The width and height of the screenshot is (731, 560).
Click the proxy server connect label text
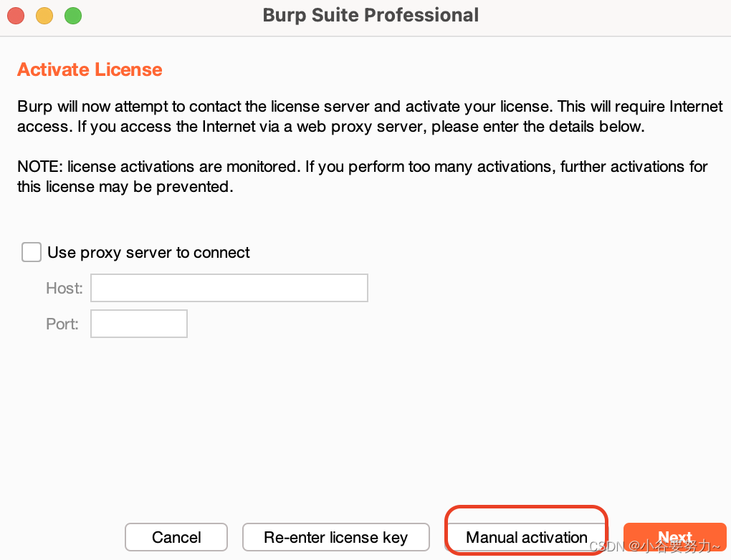[x=148, y=252]
